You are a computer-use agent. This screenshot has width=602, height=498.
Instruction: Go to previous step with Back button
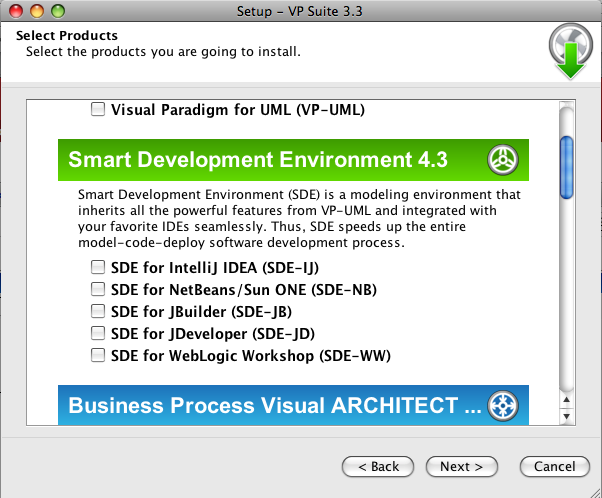point(378,467)
